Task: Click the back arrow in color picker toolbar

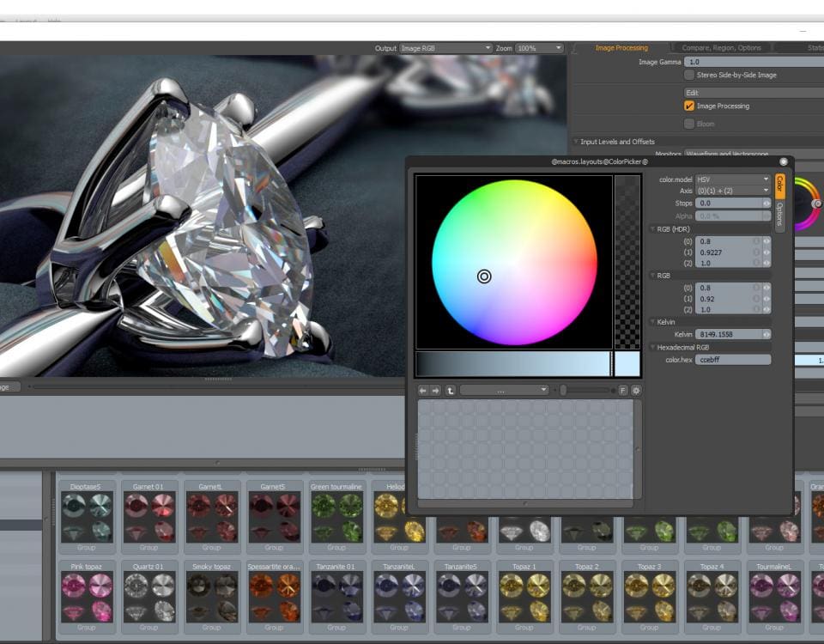Action: 423,391
